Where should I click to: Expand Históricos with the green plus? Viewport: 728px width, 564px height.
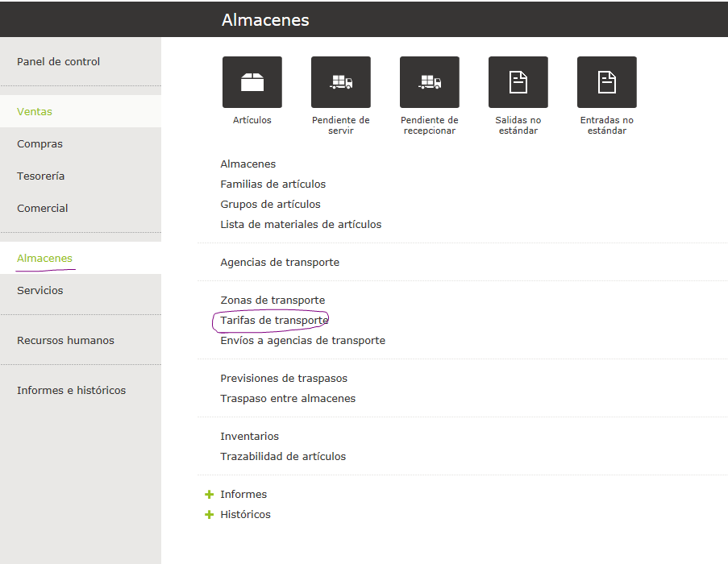point(210,514)
